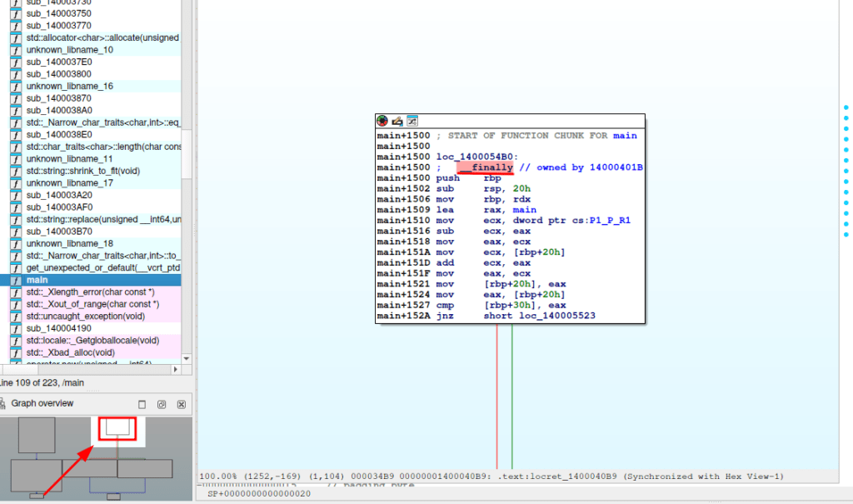Select unknown_libname_16 in functions list
The width and height of the screenshot is (853, 504).
[x=69, y=86]
